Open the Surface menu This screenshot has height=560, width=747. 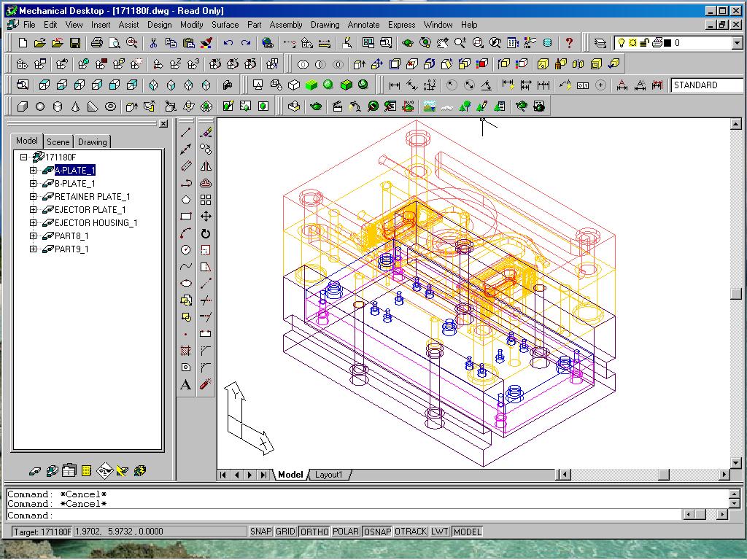[x=225, y=25]
